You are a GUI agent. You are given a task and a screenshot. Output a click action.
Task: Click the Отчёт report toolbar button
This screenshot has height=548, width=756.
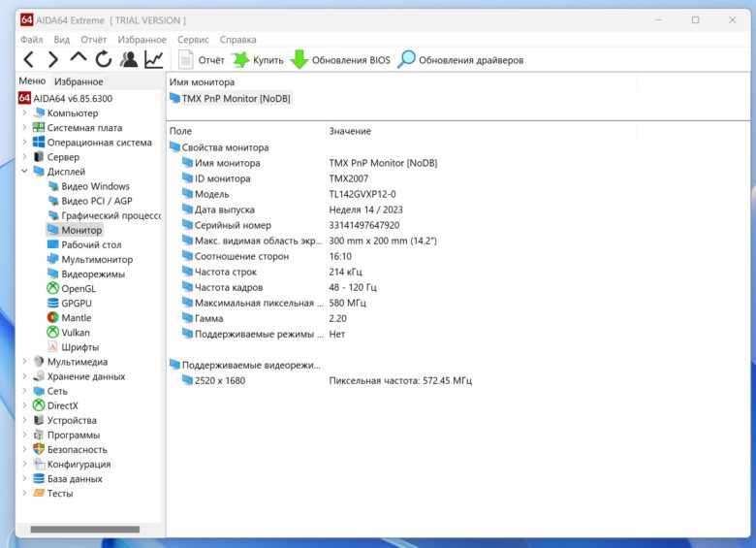(201, 60)
